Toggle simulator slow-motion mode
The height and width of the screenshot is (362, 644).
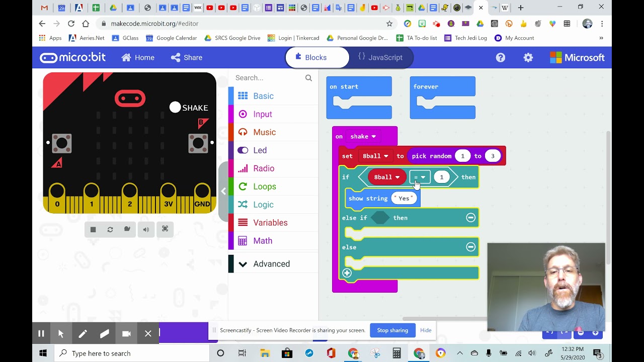coord(127,229)
